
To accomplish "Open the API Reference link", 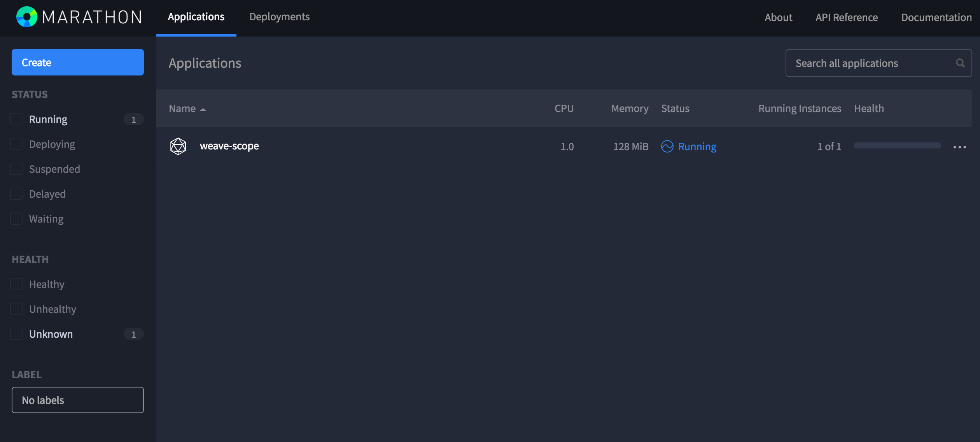I will [x=847, y=18].
